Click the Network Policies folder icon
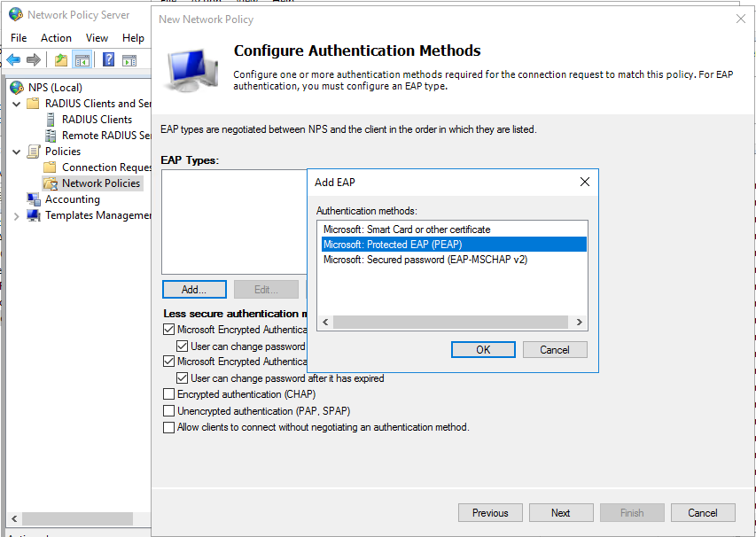This screenshot has height=537, width=756. (51, 183)
